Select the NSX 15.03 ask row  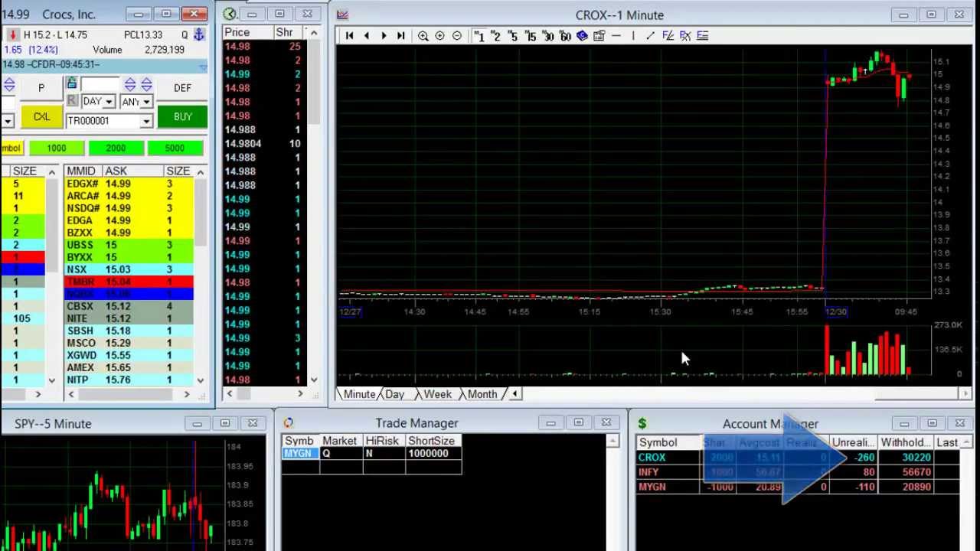[x=129, y=269]
